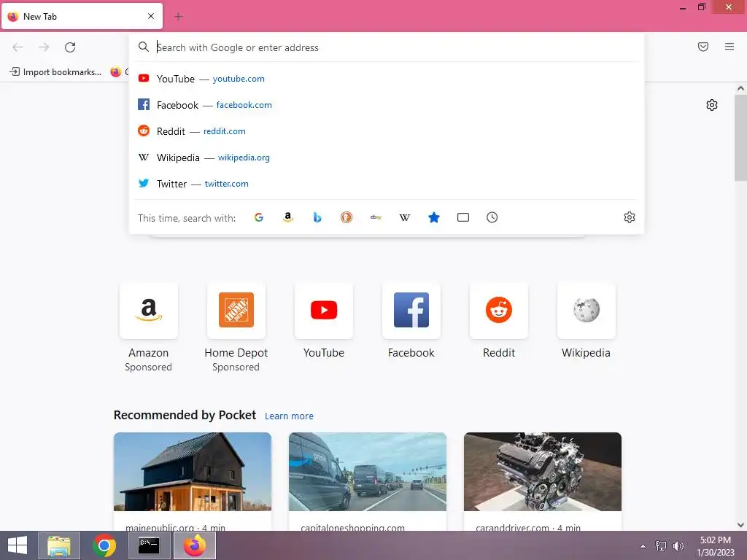Choose Wikipedia wikipedia.org suggestion

point(387,157)
